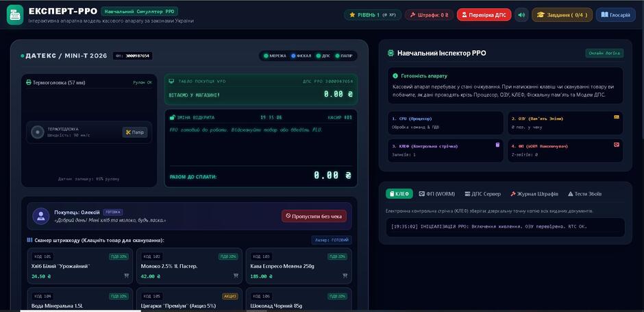Click the fiscal number 3000987654 badge
This screenshot has width=644, height=312.
[x=132, y=56]
